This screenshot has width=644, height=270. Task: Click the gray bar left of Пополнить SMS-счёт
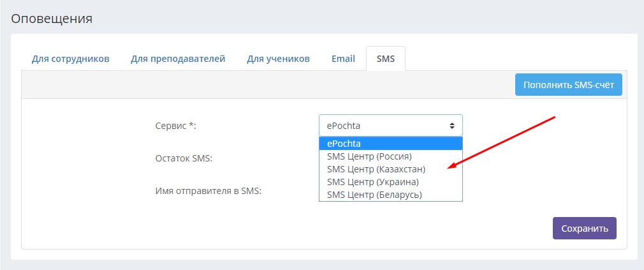268,85
